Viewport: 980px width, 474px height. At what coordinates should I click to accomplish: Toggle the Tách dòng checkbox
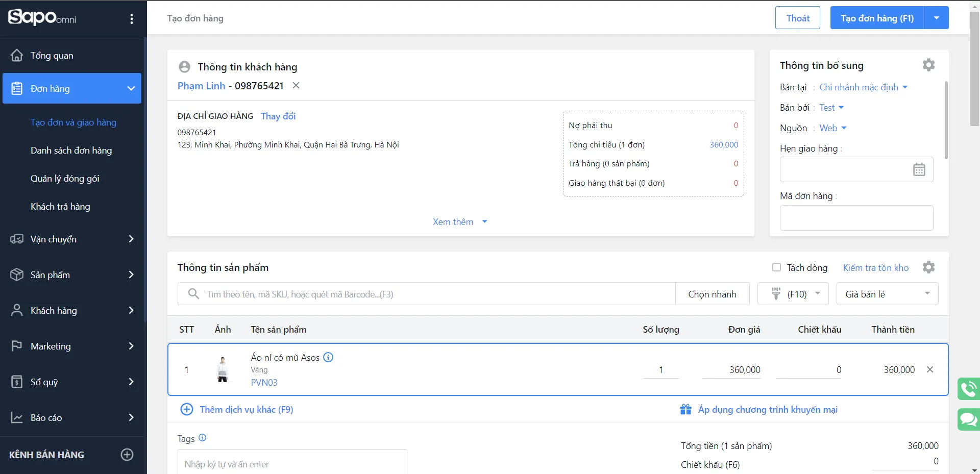coord(776,267)
